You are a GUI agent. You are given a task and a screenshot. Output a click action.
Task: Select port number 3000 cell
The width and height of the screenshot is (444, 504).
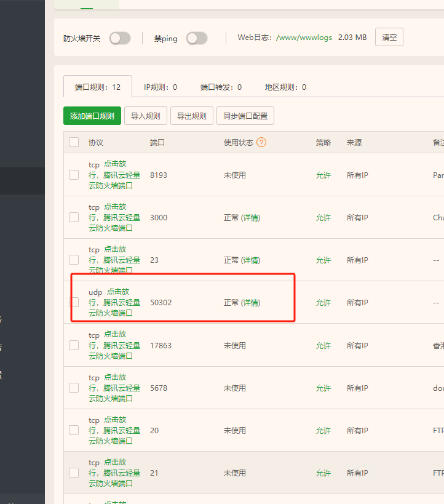(x=159, y=218)
